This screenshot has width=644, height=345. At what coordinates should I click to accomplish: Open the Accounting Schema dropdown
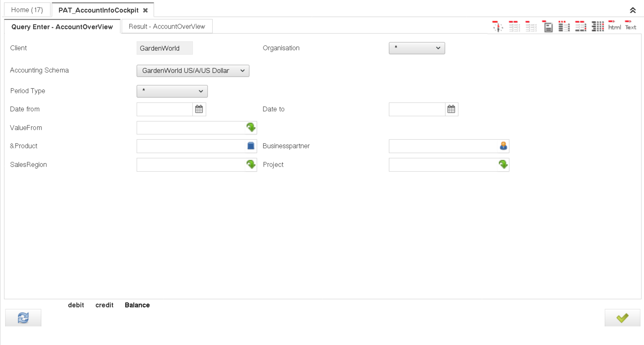193,71
